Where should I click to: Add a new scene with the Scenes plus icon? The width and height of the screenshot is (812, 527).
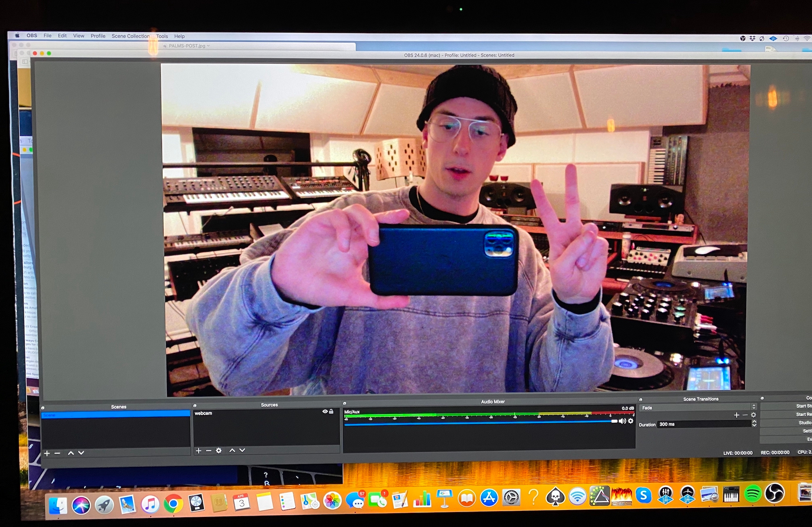tap(47, 452)
